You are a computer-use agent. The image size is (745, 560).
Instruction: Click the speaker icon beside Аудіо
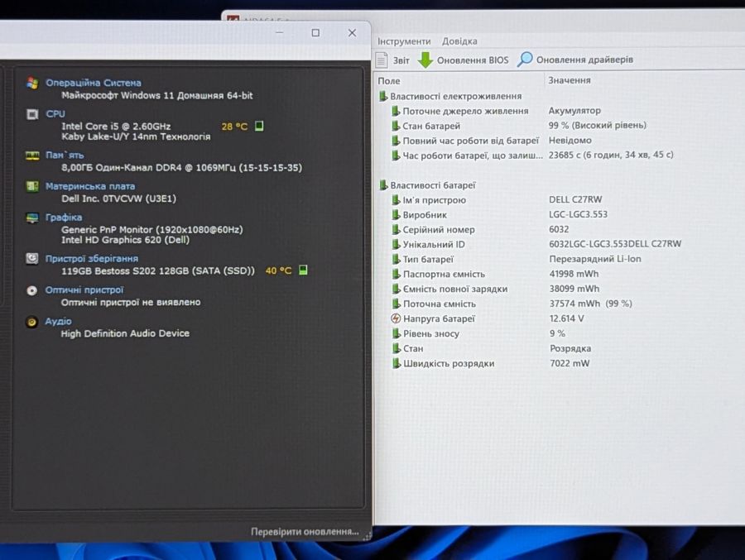pos(31,322)
